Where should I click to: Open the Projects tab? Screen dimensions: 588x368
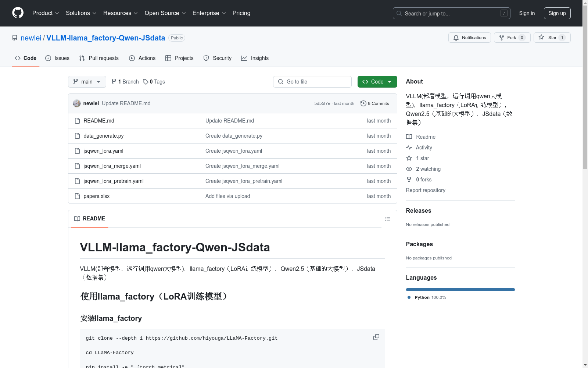pos(179,58)
